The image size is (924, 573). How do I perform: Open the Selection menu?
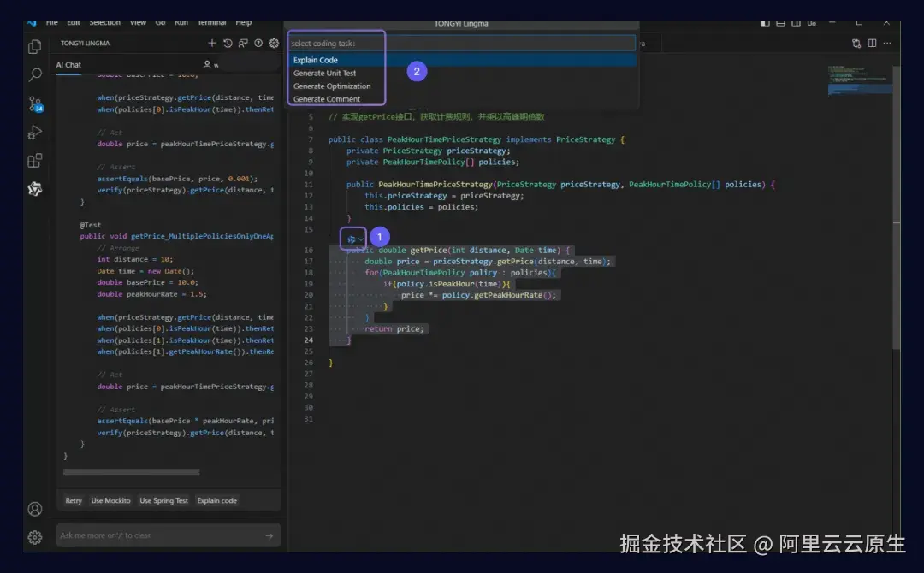coord(104,22)
